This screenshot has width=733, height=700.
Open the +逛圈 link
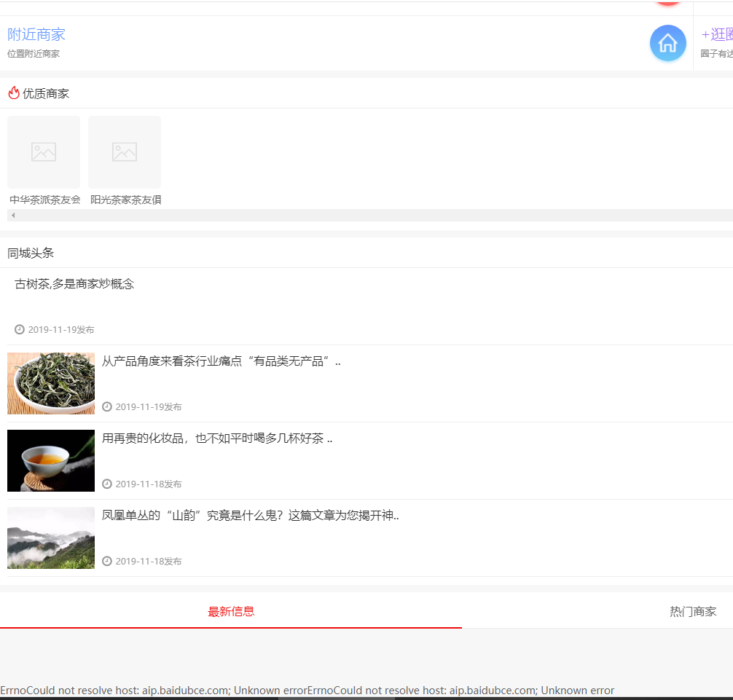click(716, 34)
